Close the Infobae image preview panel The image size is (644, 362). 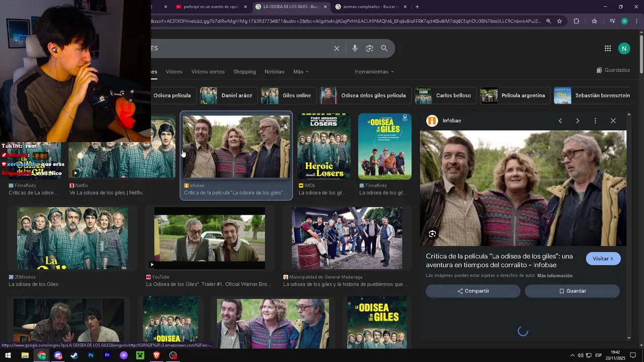[613, 121]
